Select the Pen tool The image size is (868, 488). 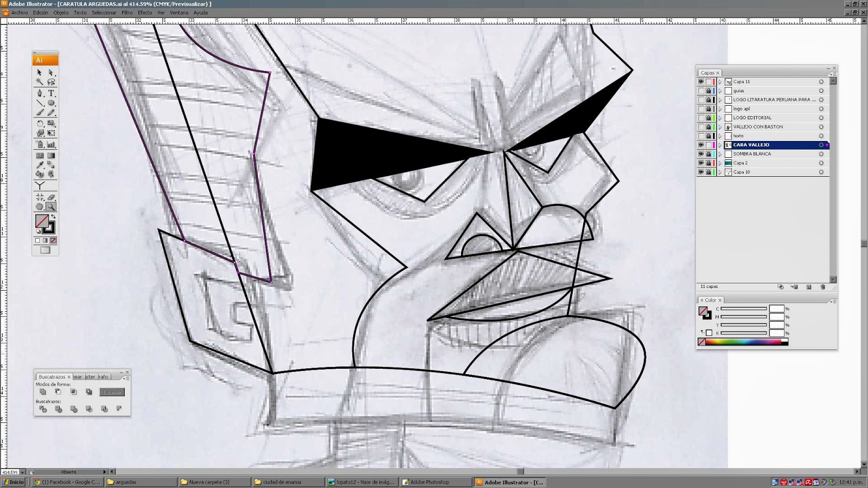click(39, 94)
